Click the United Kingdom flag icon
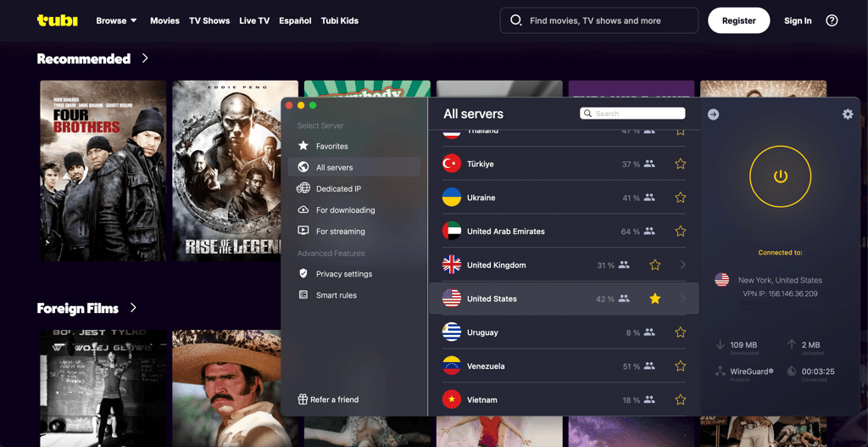868x447 pixels. coord(452,265)
